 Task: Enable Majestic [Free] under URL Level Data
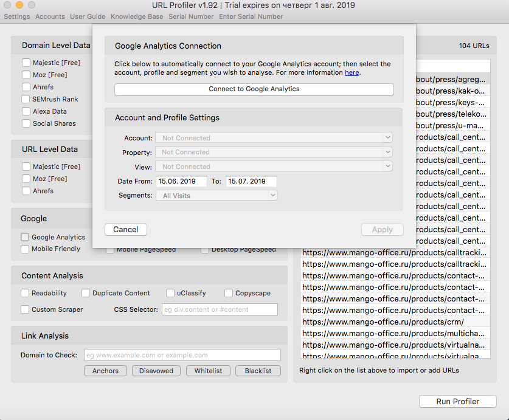coord(26,167)
